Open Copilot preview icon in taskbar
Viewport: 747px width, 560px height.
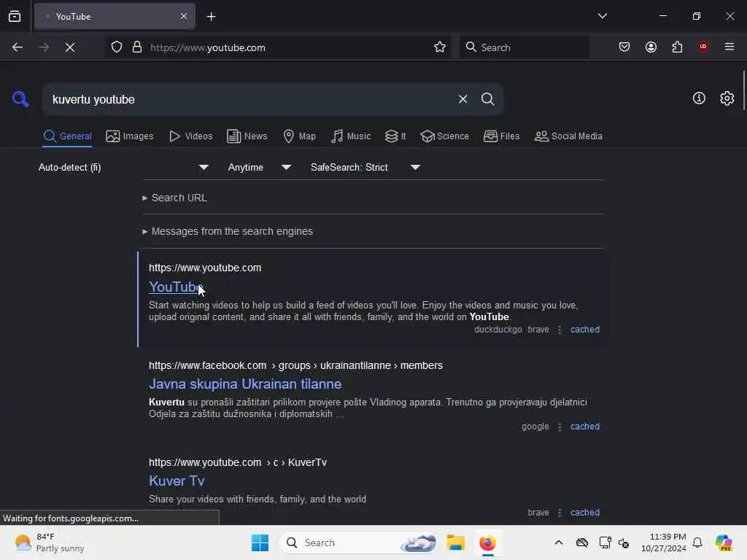click(724, 542)
